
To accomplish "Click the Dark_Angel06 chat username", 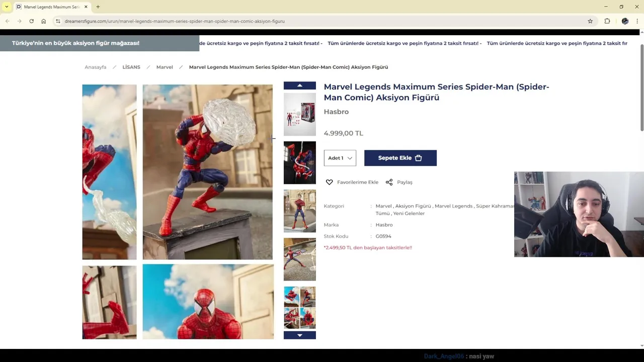I will click(444, 356).
